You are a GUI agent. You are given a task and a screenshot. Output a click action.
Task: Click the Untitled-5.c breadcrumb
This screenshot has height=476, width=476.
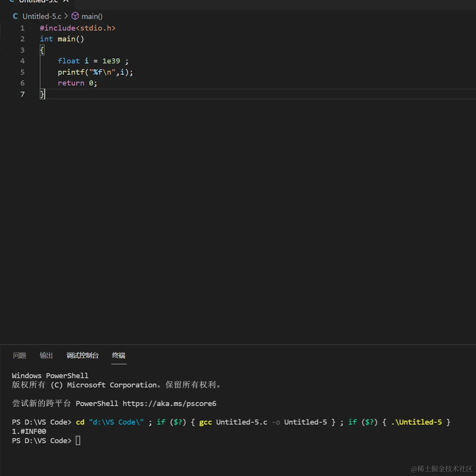tap(42, 16)
